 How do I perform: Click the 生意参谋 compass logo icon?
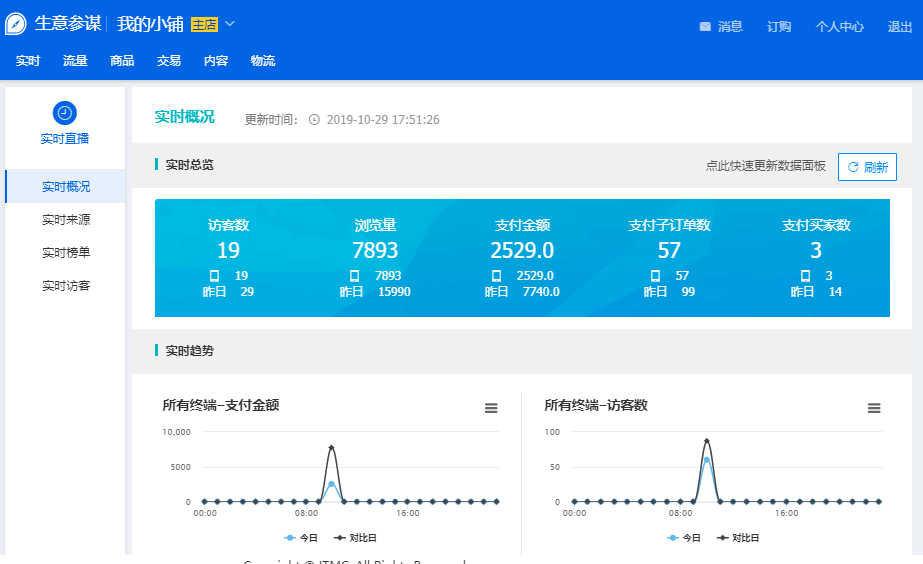click(x=16, y=24)
